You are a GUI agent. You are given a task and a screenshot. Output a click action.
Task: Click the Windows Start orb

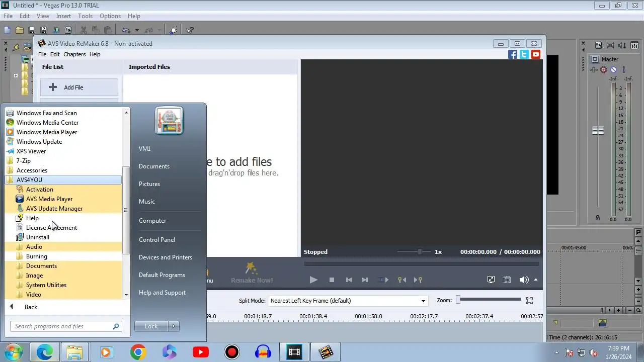pyautogui.click(x=14, y=352)
